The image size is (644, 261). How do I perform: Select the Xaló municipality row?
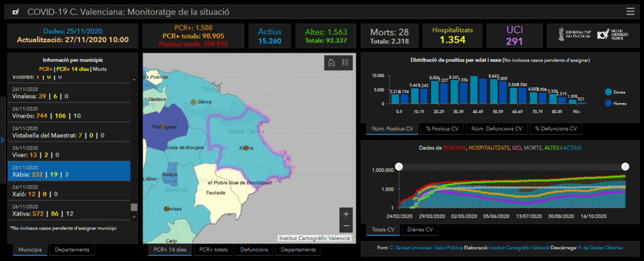click(x=69, y=191)
